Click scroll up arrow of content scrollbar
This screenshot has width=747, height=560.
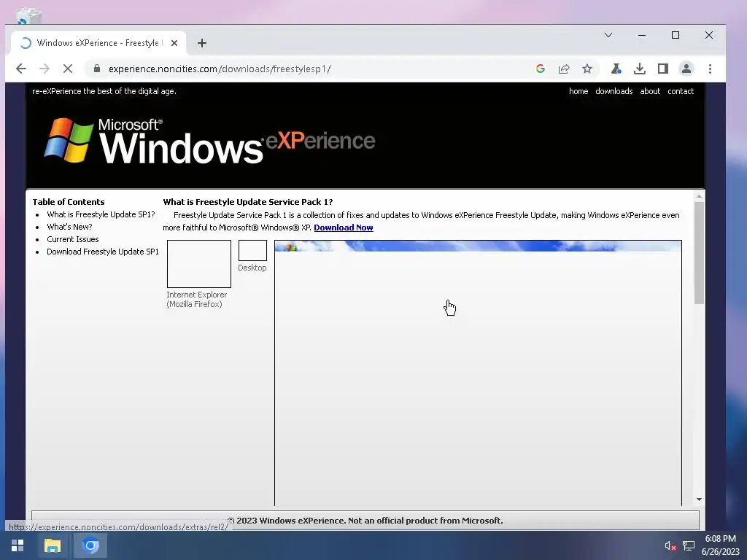(699, 196)
